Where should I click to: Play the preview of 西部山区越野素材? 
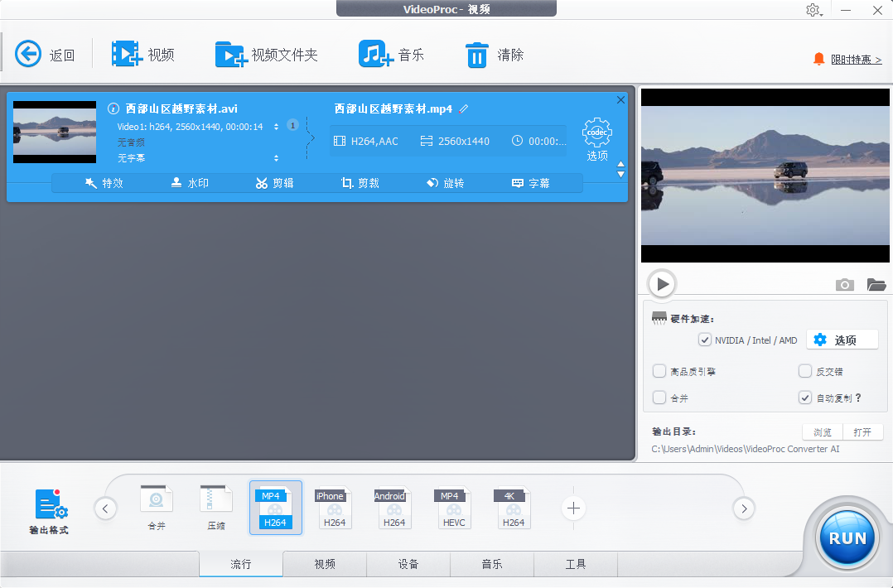(661, 283)
